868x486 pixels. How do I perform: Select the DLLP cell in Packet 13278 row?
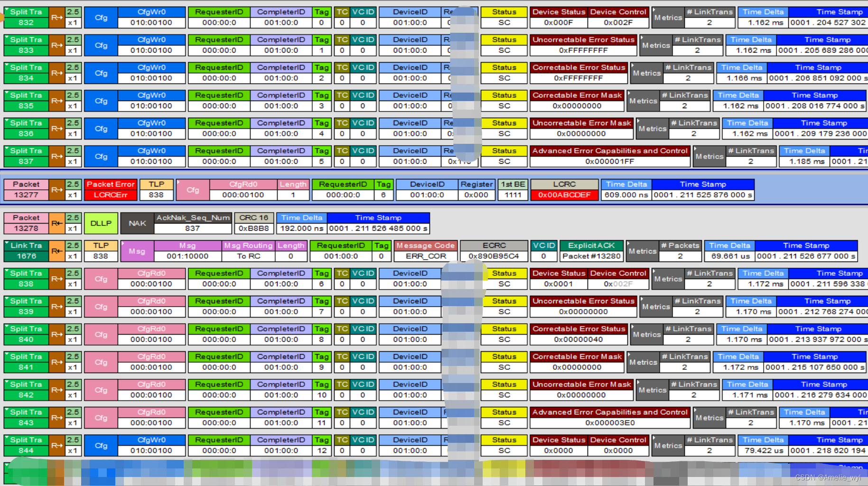pyautogui.click(x=101, y=223)
